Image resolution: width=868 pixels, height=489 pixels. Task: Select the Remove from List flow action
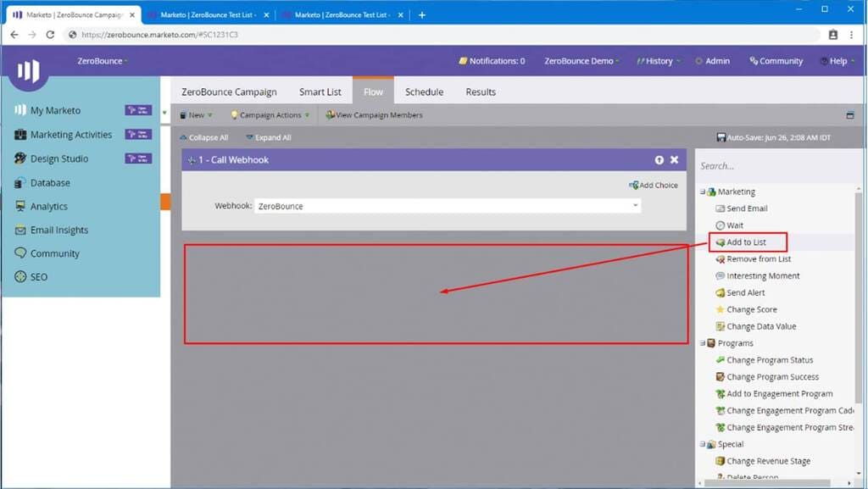(x=759, y=258)
